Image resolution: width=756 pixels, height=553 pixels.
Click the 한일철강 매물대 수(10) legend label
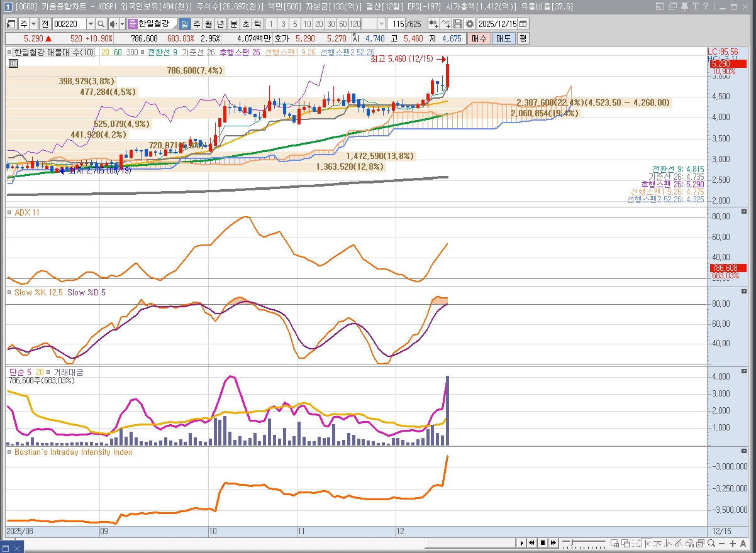pos(54,52)
